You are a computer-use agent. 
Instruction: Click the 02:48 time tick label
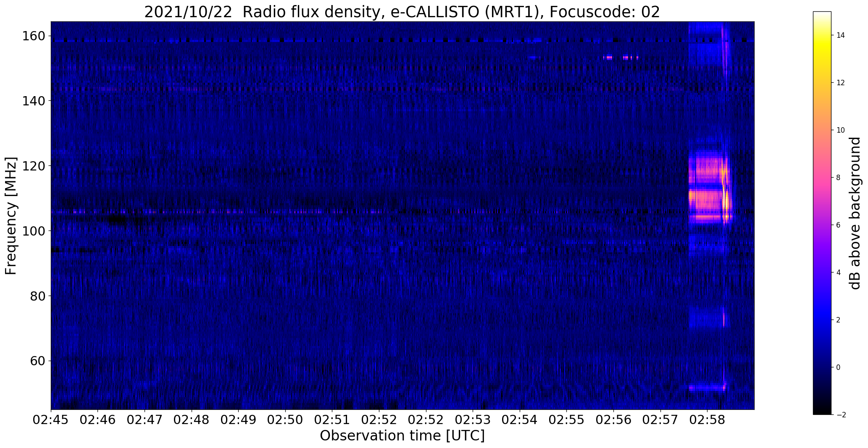click(192, 420)
